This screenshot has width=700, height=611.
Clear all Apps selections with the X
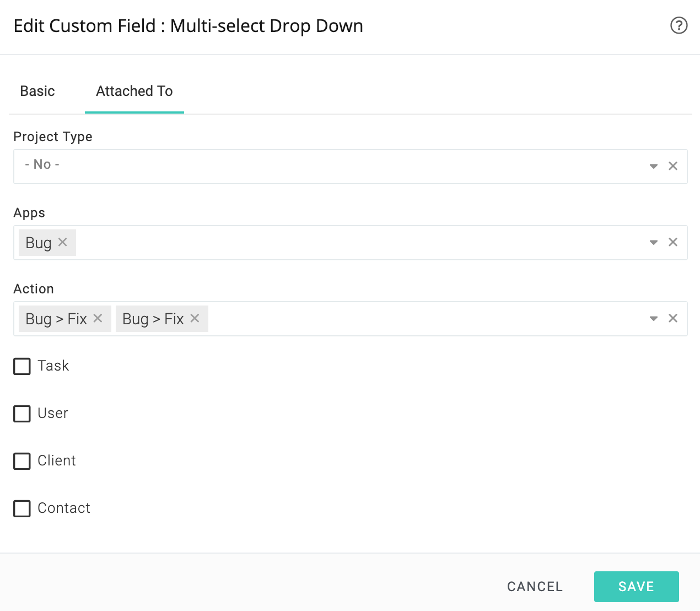point(673,242)
